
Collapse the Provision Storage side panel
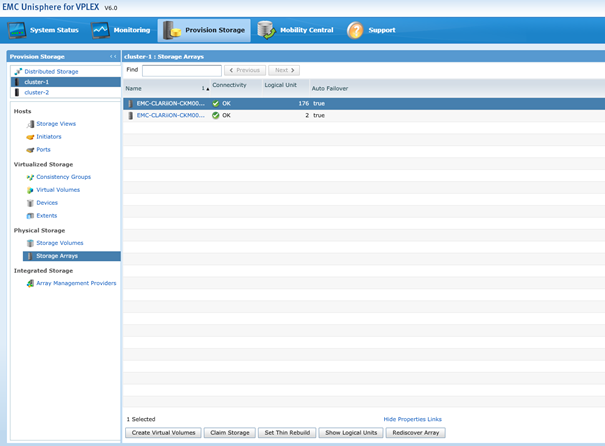tap(113, 56)
